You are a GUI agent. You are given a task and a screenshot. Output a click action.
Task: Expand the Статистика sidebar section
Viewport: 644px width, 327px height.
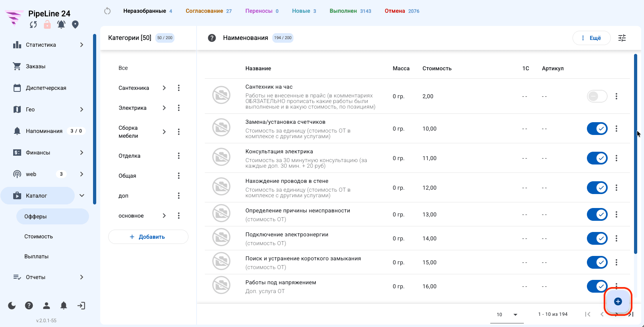81,45
